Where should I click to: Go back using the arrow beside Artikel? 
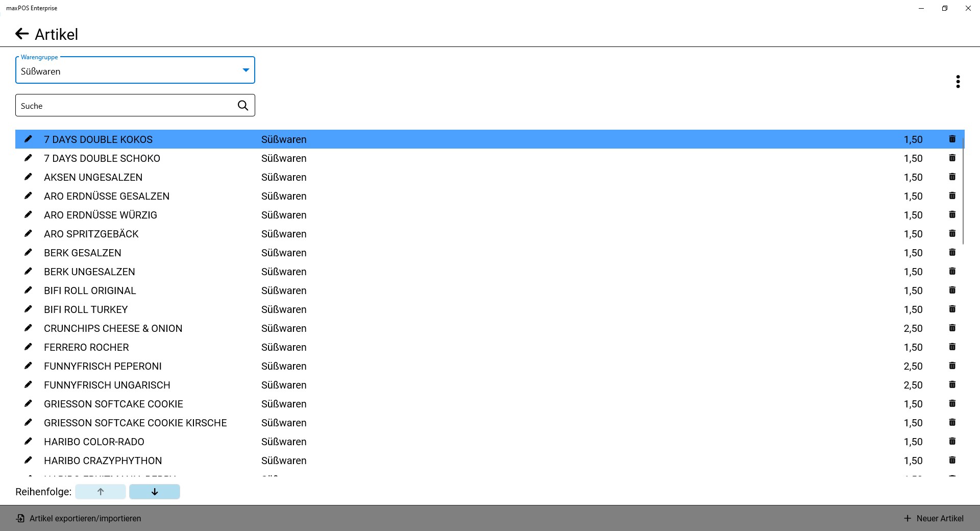point(22,34)
